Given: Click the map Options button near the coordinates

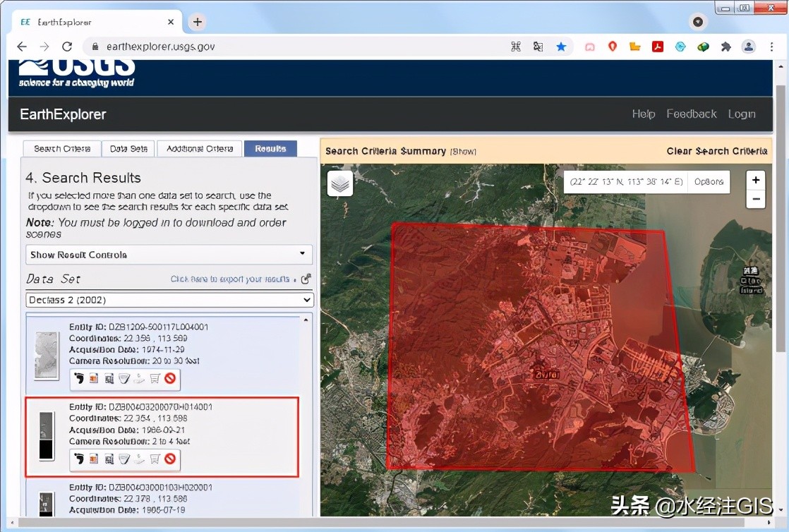Looking at the screenshot, I should coord(709,181).
